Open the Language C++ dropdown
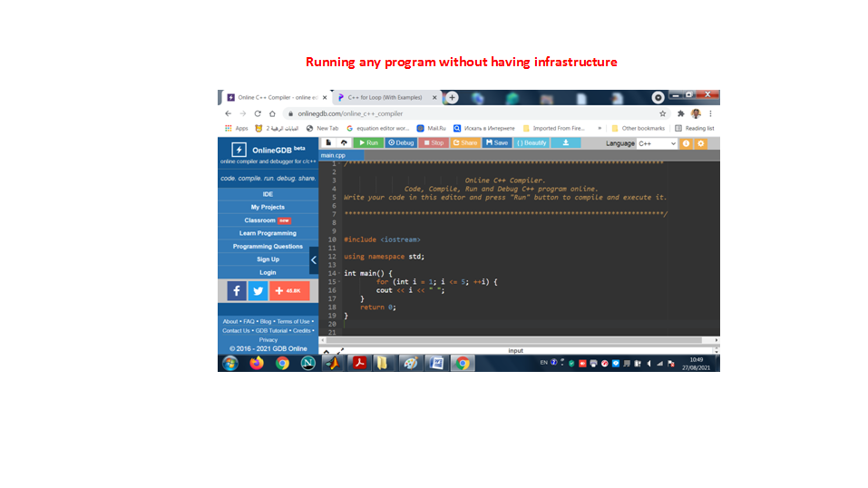The image size is (868, 488). click(657, 143)
